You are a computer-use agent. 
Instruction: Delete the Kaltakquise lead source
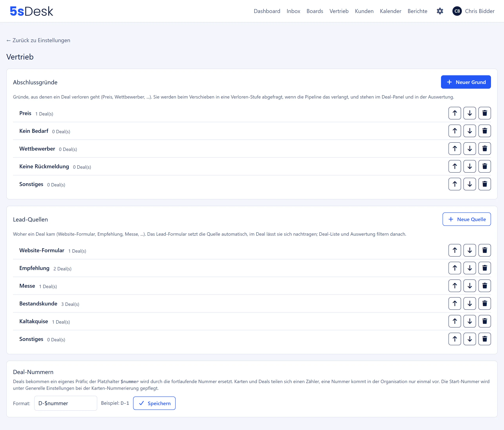click(x=485, y=321)
